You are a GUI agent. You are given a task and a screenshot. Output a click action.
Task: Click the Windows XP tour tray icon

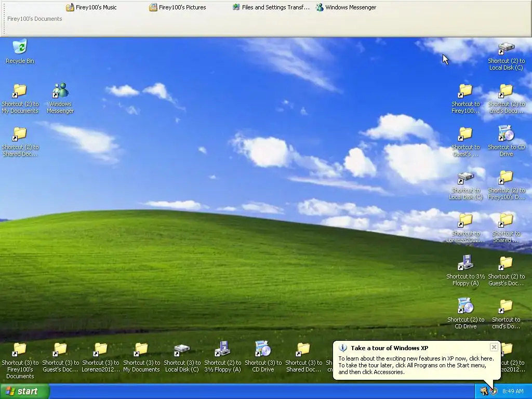[x=494, y=391]
